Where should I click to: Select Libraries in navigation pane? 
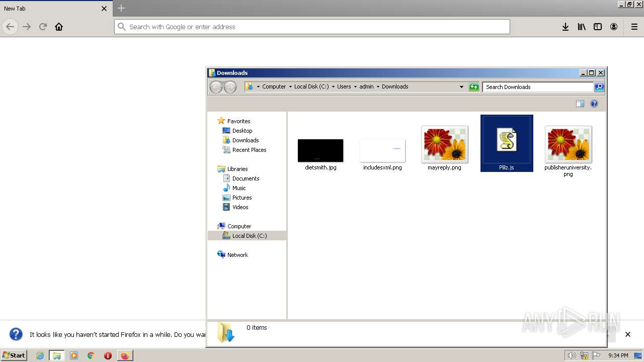[237, 169]
